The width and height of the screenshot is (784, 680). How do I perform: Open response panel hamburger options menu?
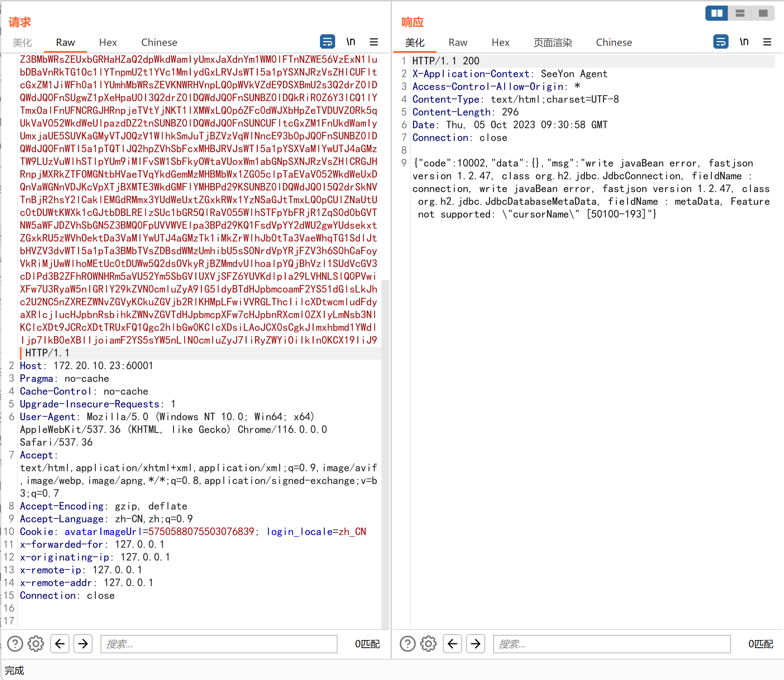(x=767, y=42)
